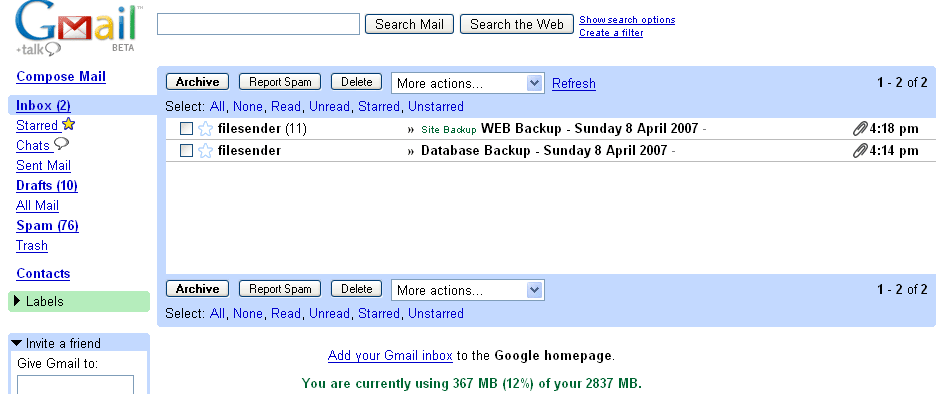The height and width of the screenshot is (394, 944).
Task: Click Create a filter link
Action: (x=611, y=33)
